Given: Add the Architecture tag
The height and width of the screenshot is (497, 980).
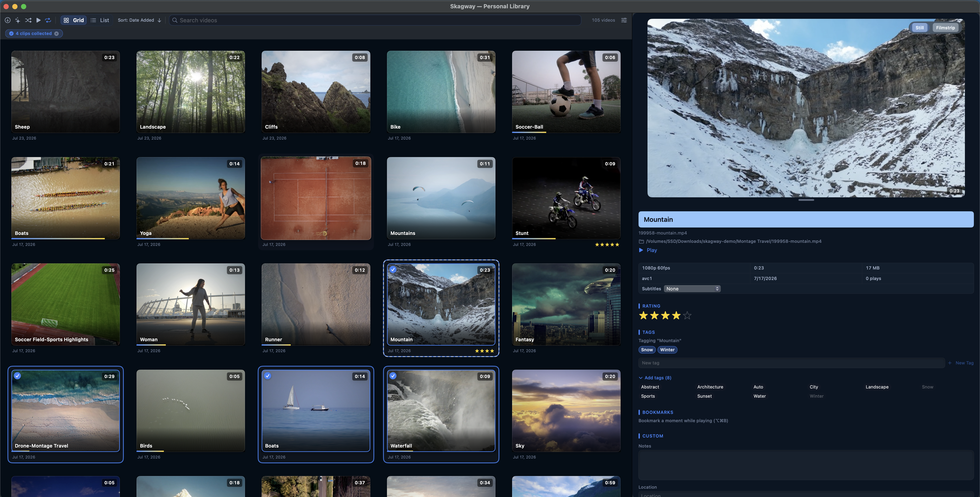Looking at the screenshot, I should (710, 387).
